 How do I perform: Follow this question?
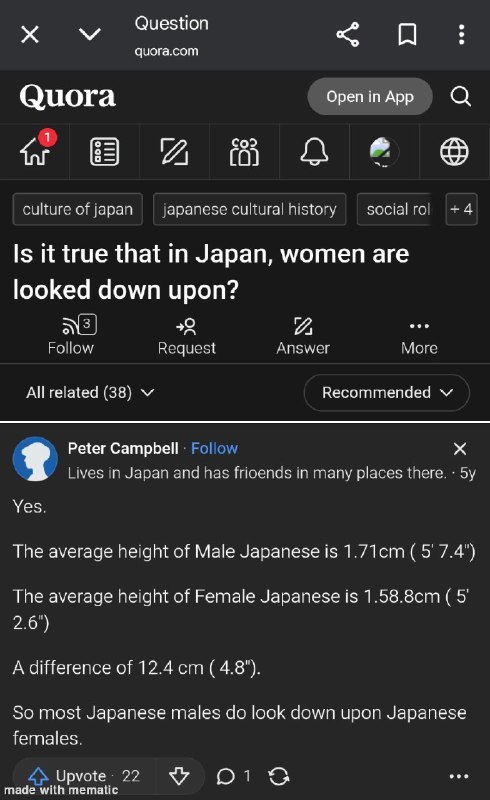tap(71, 336)
